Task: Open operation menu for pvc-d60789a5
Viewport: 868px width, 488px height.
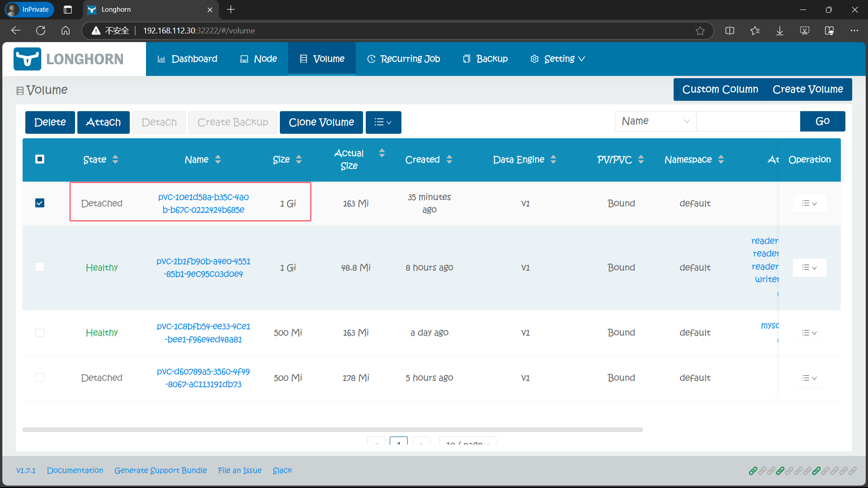Action: [809, 378]
